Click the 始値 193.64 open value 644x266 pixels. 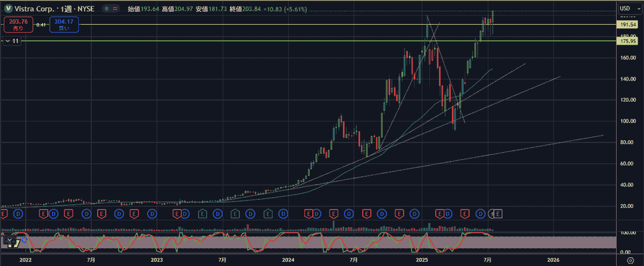click(x=143, y=9)
